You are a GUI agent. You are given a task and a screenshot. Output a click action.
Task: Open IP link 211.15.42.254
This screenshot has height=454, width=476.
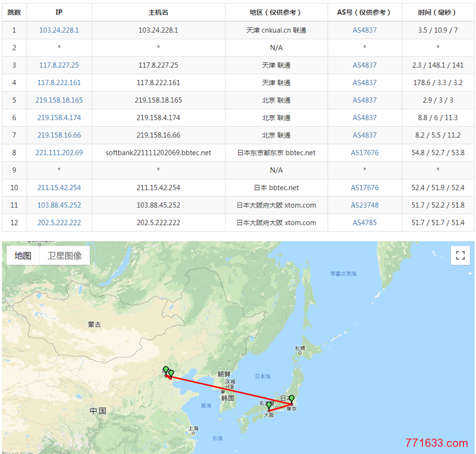59,187
